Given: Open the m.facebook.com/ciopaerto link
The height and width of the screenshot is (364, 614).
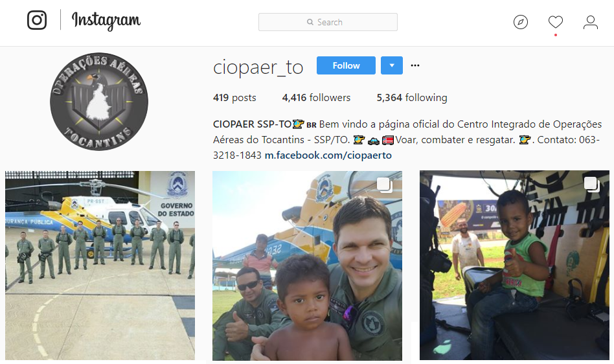Looking at the screenshot, I should (328, 155).
